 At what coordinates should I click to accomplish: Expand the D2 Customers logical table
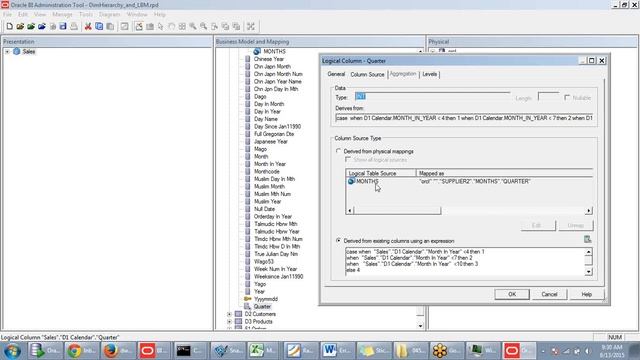[x=229, y=314]
